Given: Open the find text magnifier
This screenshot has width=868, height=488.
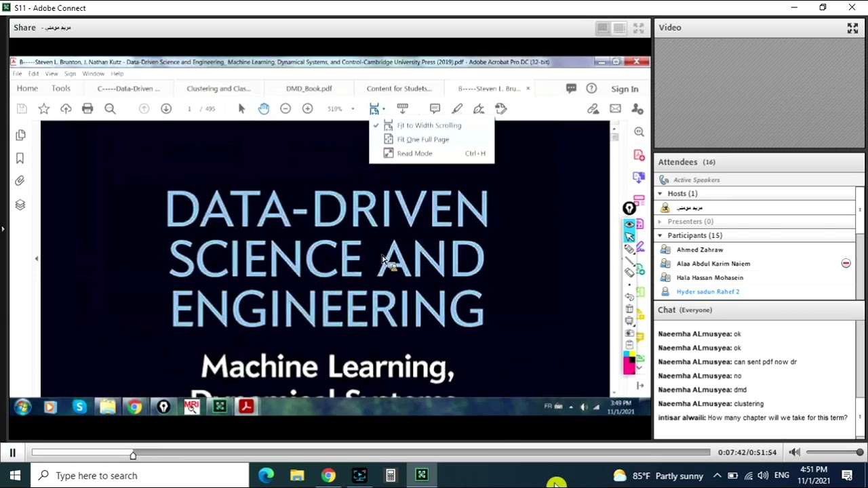Looking at the screenshot, I should [110, 108].
